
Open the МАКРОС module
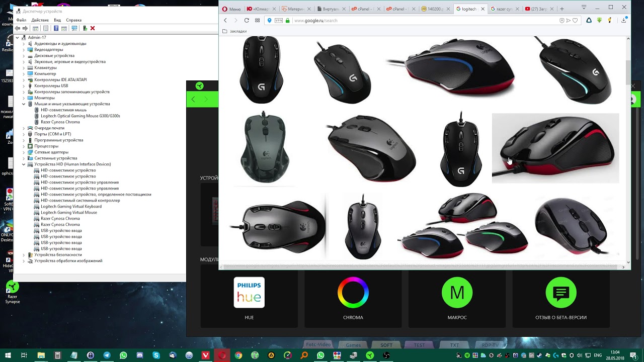(x=457, y=297)
